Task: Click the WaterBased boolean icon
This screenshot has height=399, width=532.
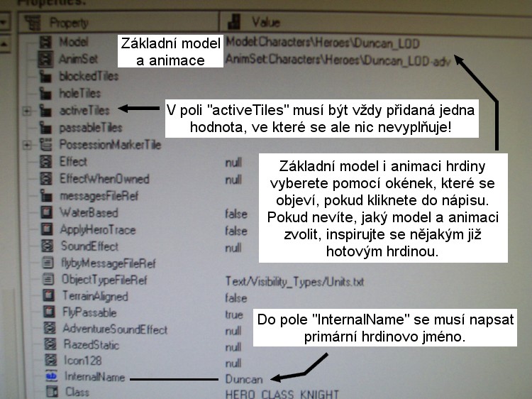Action: point(47,212)
